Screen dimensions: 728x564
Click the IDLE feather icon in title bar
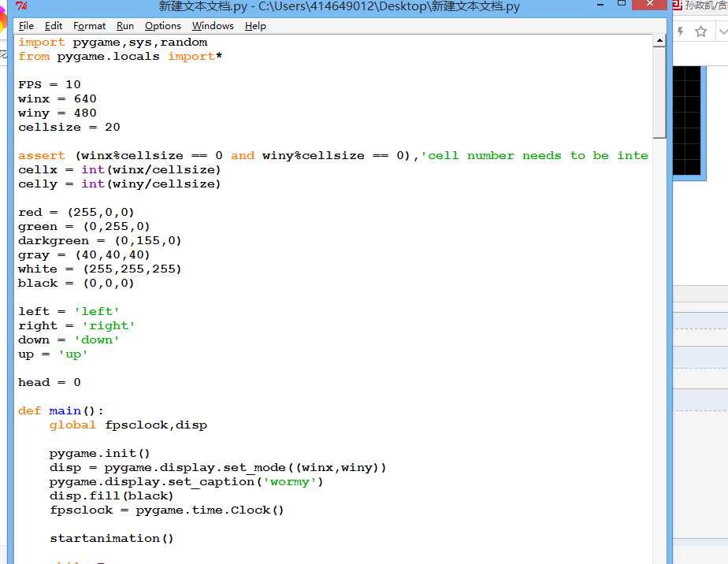pos(21,6)
